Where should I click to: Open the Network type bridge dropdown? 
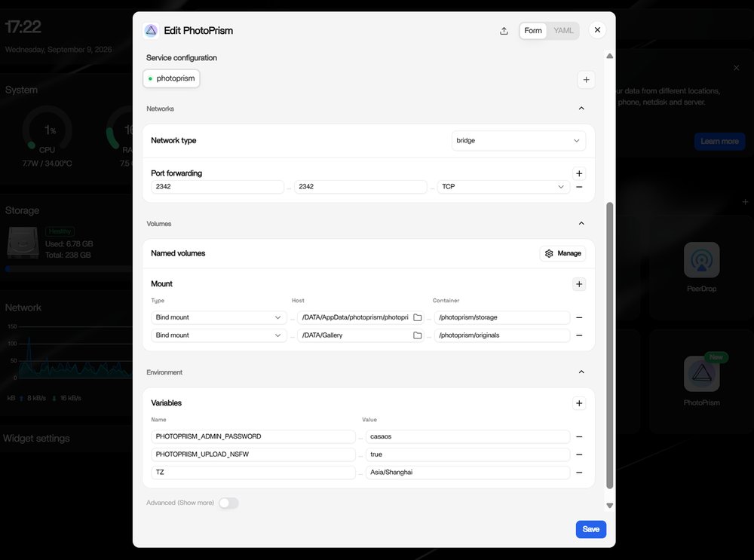click(x=519, y=140)
